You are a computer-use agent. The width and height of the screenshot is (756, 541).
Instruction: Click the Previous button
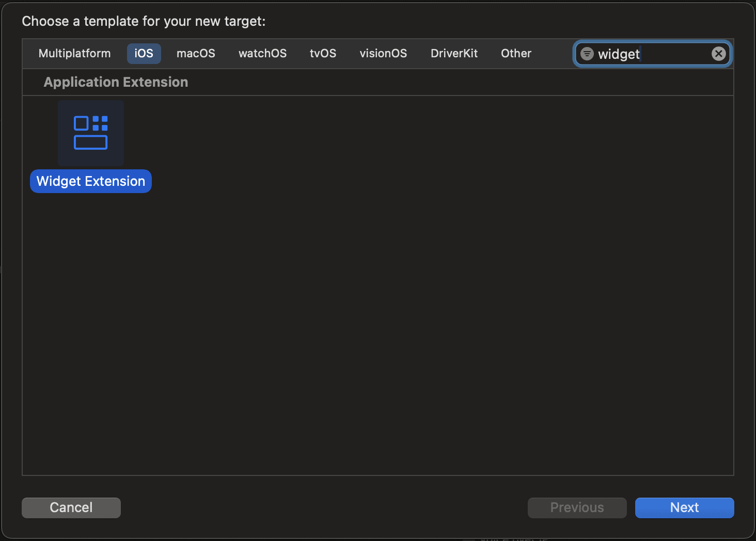coord(577,507)
